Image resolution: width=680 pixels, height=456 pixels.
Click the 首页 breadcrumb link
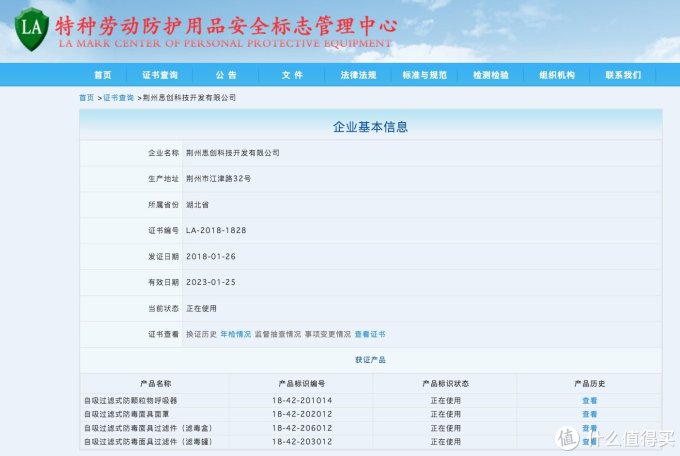coord(86,98)
